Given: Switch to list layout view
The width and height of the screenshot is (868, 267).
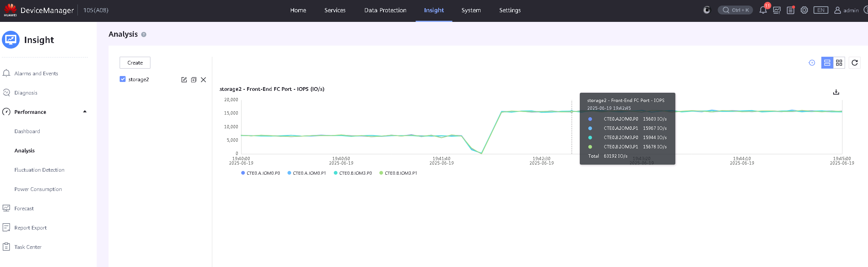Looking at the screenshot, I should (x=827, y=63).
